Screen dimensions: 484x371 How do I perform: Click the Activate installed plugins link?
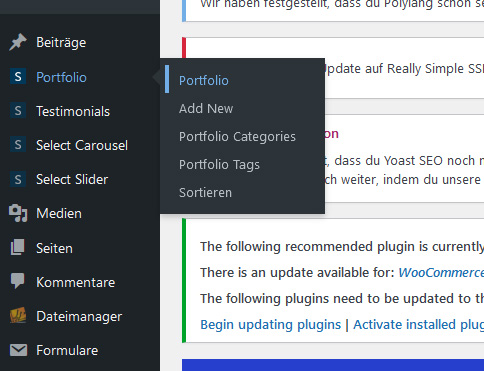point(419,324)
